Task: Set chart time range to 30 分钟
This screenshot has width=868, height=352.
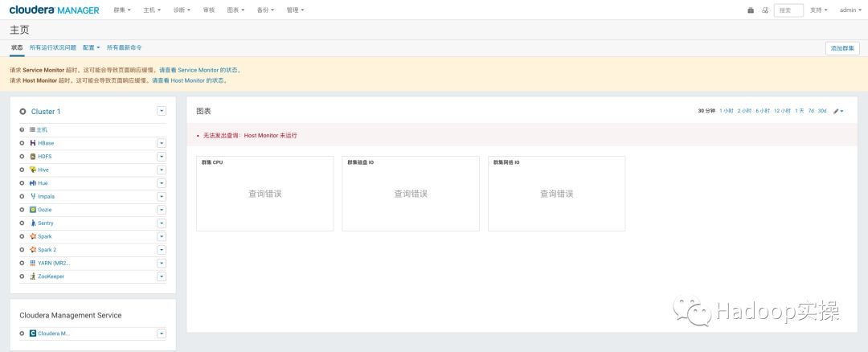Action: [706, 111]
